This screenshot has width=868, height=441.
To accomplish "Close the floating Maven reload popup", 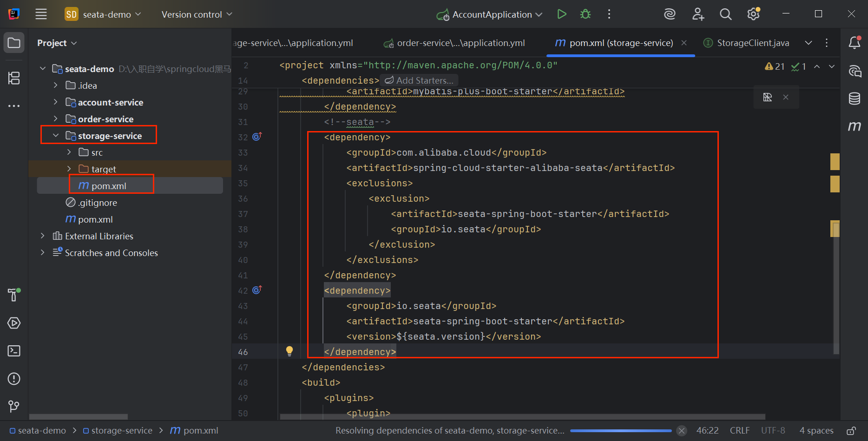I will point(786,97).
